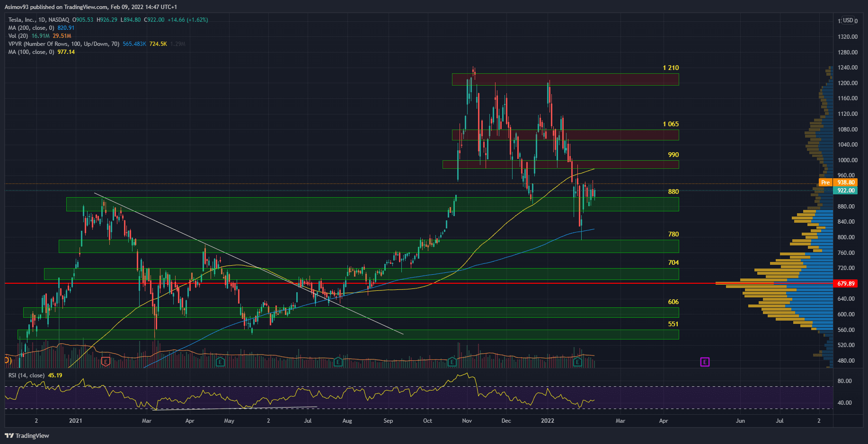Click the 2022 label on time axis
Screen dimensions: 868x444
pyautogui.click(x=548, y=421)
